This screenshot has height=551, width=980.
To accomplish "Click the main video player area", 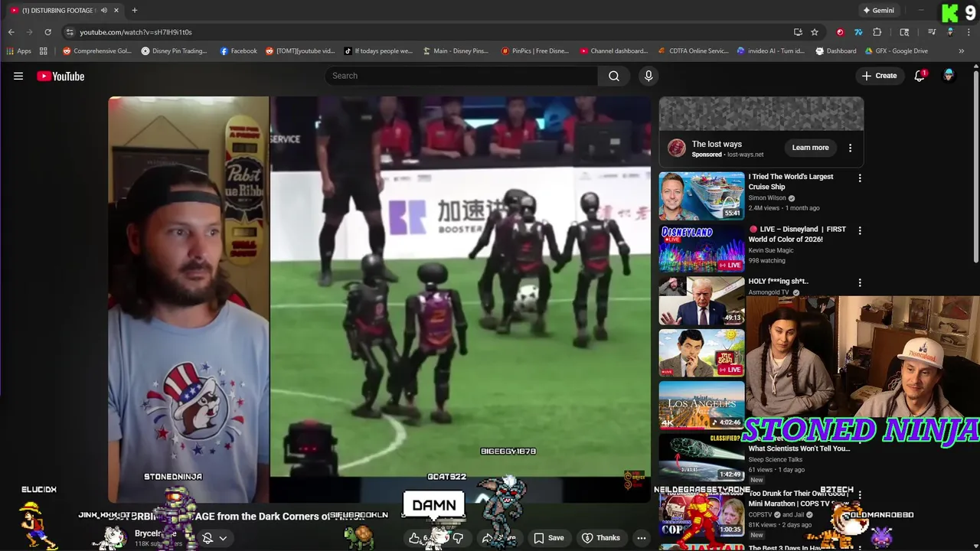I will tap(380, 298).
